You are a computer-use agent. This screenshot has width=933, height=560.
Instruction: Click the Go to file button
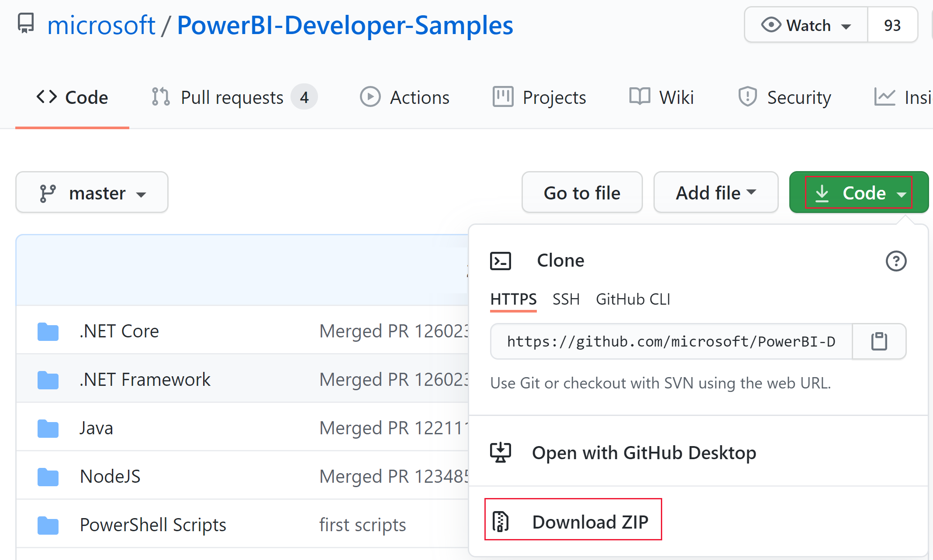coord(581,194)
